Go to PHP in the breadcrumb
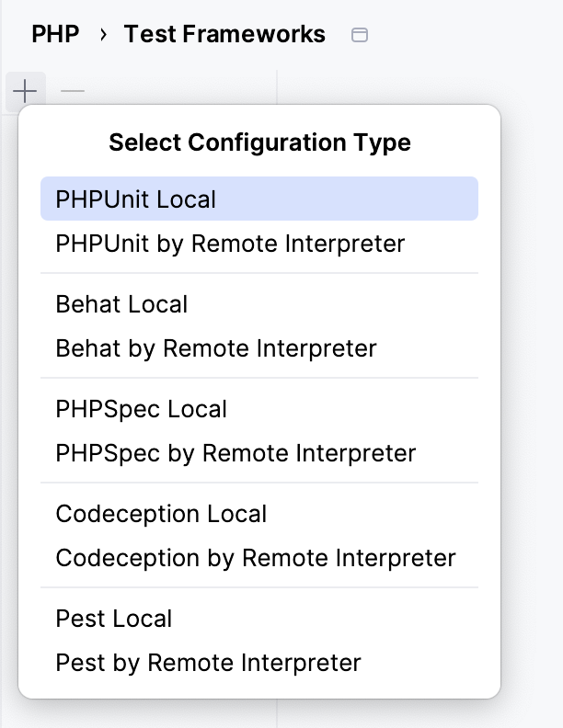Screen dimensions: 563x728 [55, 35]
